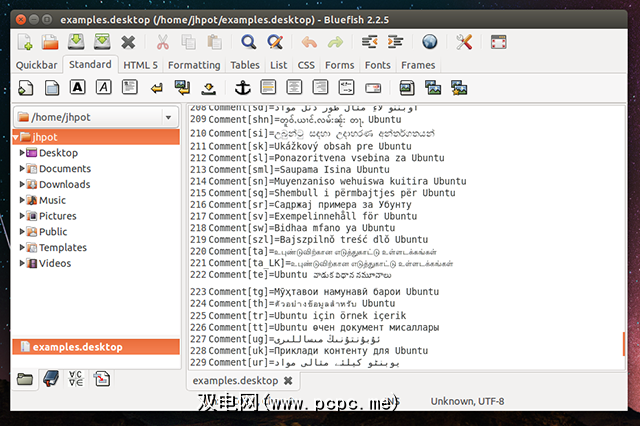Open preferences with tools icon
This screenshot has width=640, height=426.
point(464,42)
